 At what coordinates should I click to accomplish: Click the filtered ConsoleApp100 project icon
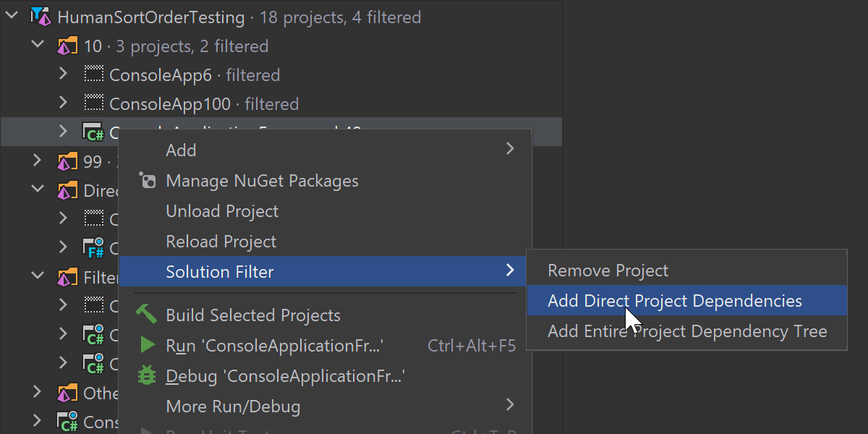click(x=94, y=103)
